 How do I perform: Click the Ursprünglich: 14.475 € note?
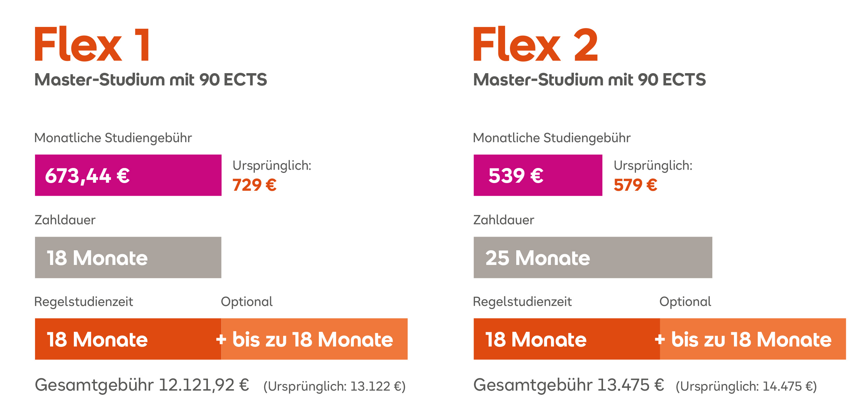tap(746, 386)
